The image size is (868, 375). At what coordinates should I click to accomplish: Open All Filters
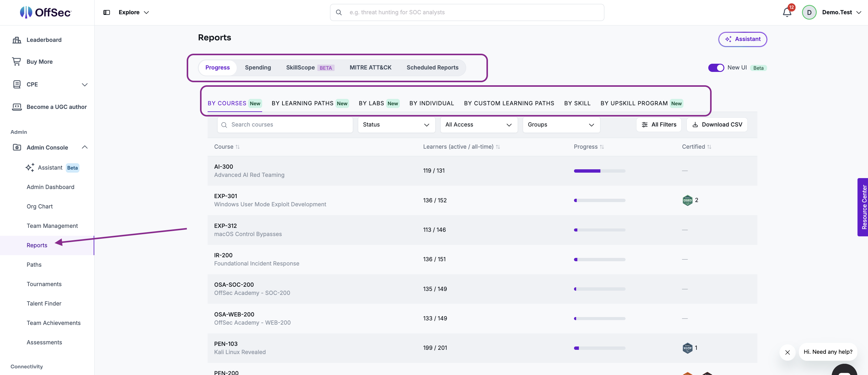(658, 125)
